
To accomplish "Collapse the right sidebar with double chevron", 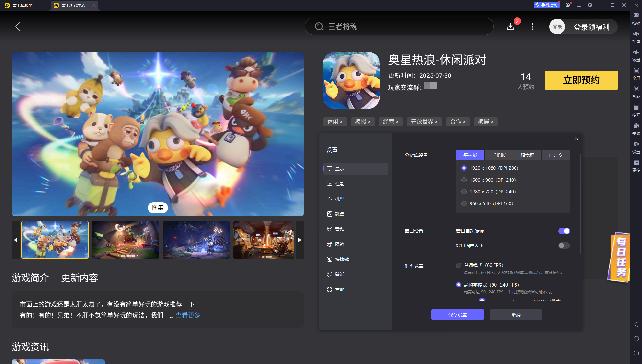I will point(636,5).
